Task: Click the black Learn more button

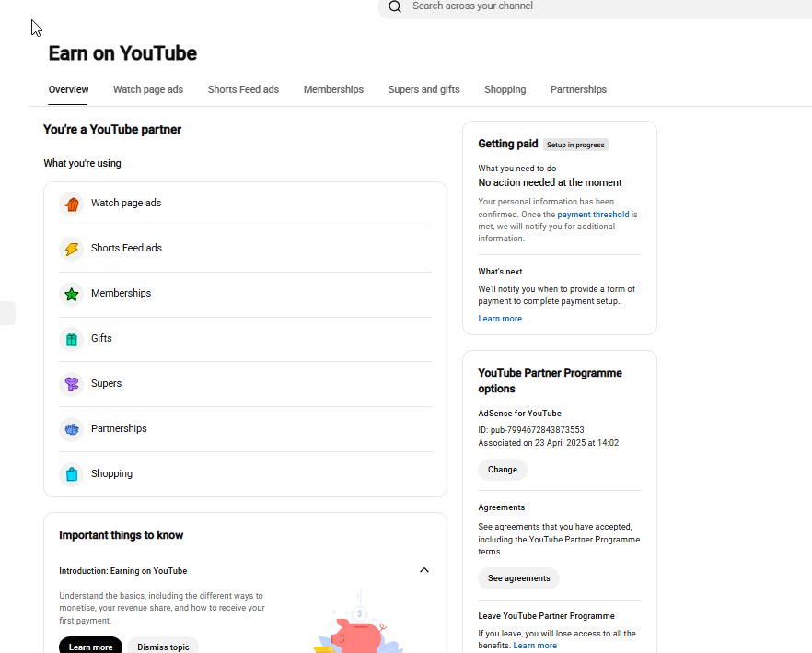Action: 90,647
